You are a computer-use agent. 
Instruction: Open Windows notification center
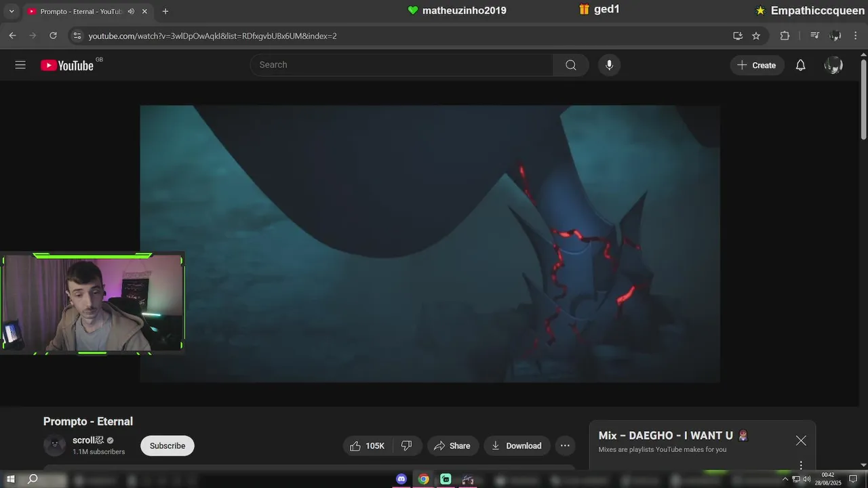point(853,479)
